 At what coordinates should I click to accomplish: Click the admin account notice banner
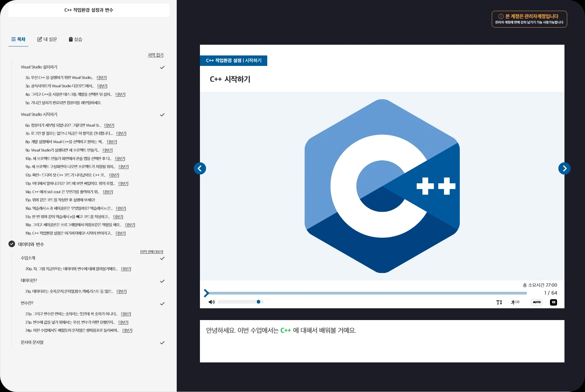pyautogui.click(x=529, y=19)
